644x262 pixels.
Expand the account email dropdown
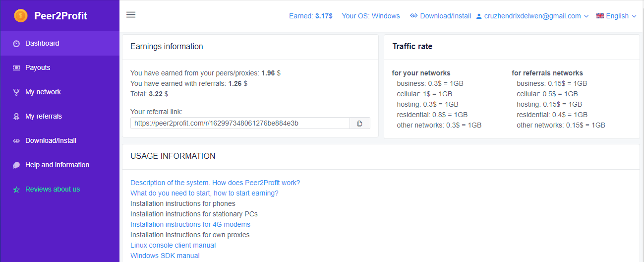(x=532, y=16)
